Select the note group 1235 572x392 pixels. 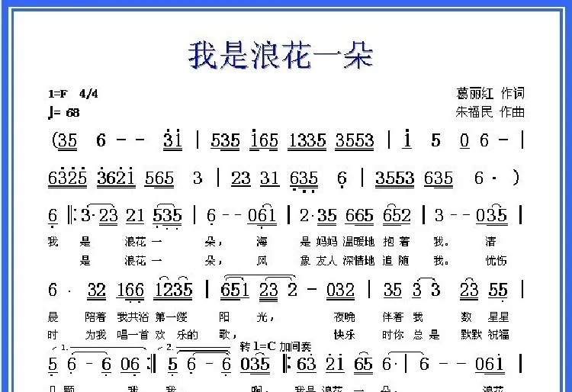(173, 289)
